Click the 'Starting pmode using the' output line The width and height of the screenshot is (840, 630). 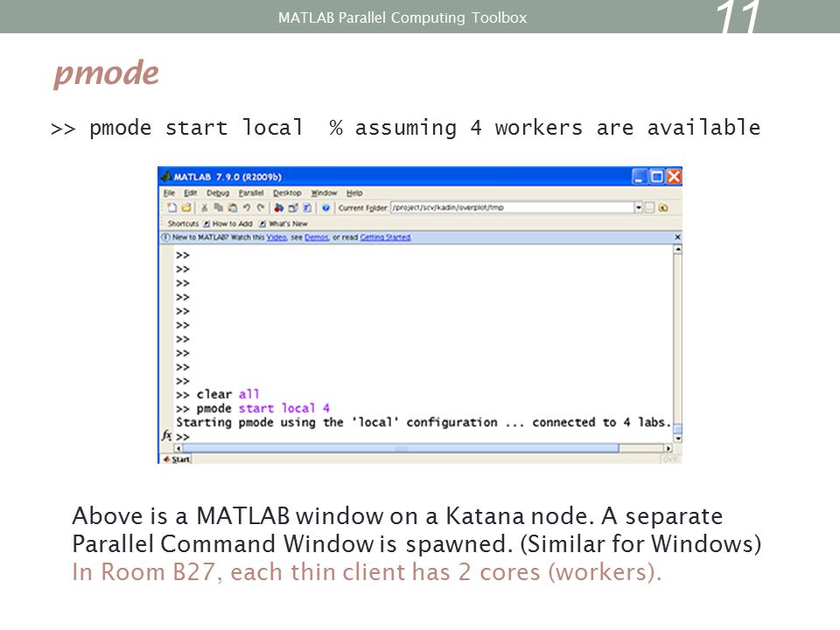[423, 422]
